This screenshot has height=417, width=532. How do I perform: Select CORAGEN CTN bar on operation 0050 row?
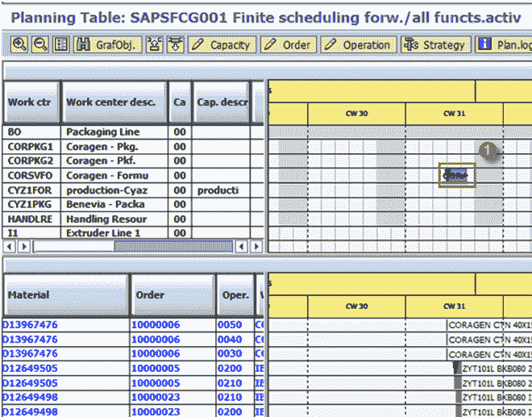pyautogui.click(x=489, y=325)
